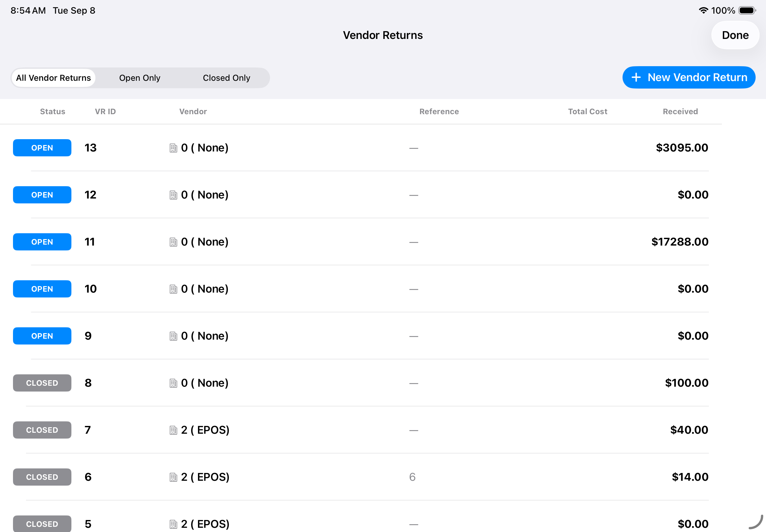Switch filter to Closed Only
The height and width of the screenshot is (532, 766).
(227, 78)
